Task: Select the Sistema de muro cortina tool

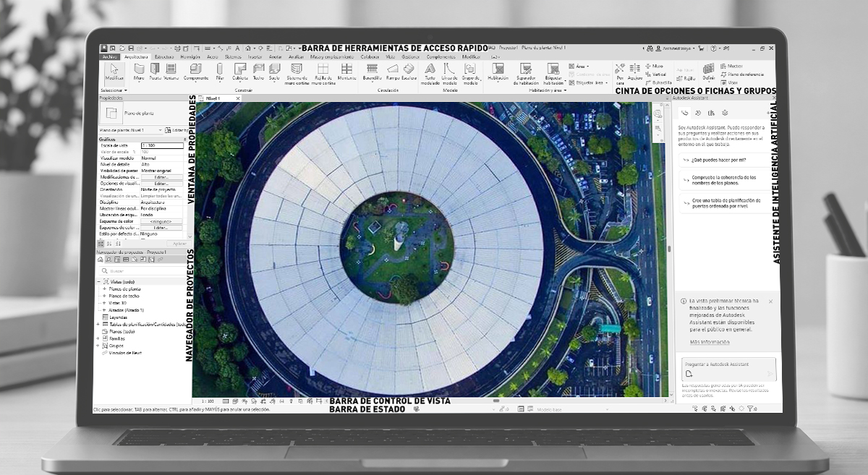Action: coord(297,74)
